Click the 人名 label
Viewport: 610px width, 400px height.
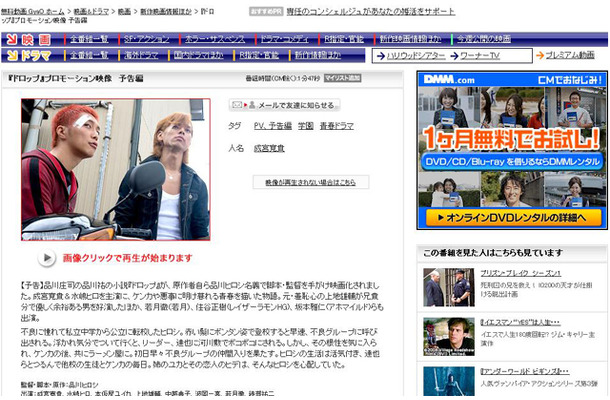[236, 148]
